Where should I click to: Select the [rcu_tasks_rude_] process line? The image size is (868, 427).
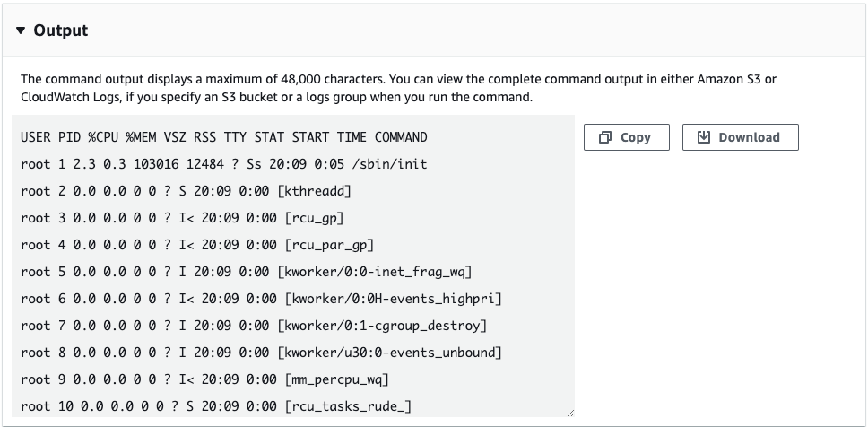click(x=216, y=406)
